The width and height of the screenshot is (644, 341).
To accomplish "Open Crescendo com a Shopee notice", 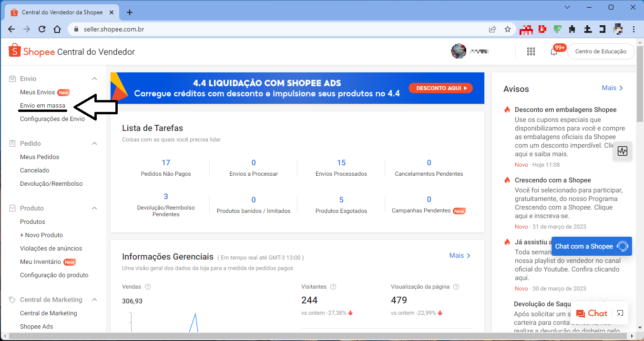I will point(552,180).
